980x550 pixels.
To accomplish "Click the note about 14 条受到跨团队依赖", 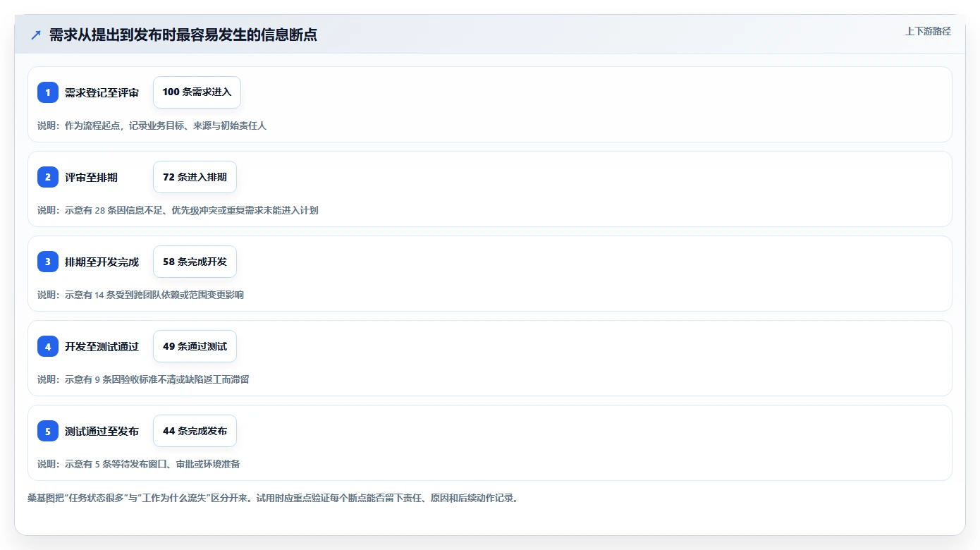I will (140, 295).
